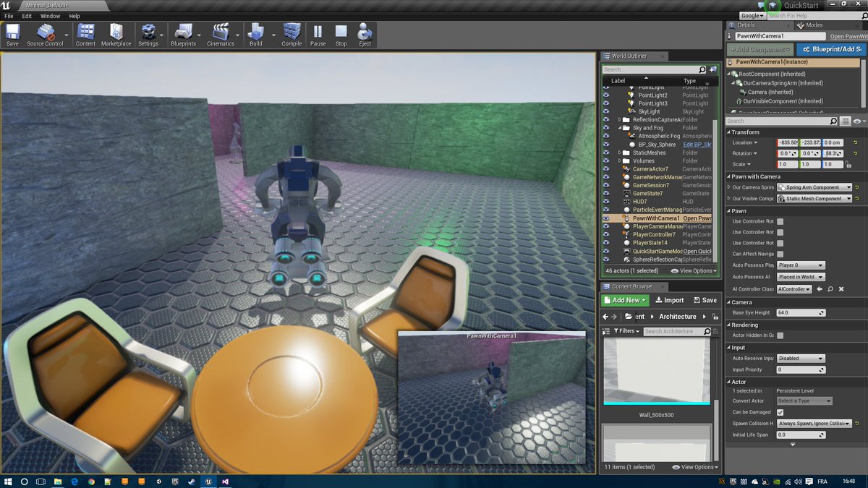The width and height of the screenshot is (868, 488).
Task: Click Blueprint/Add Script button
Action: click(x=830, y=49)
